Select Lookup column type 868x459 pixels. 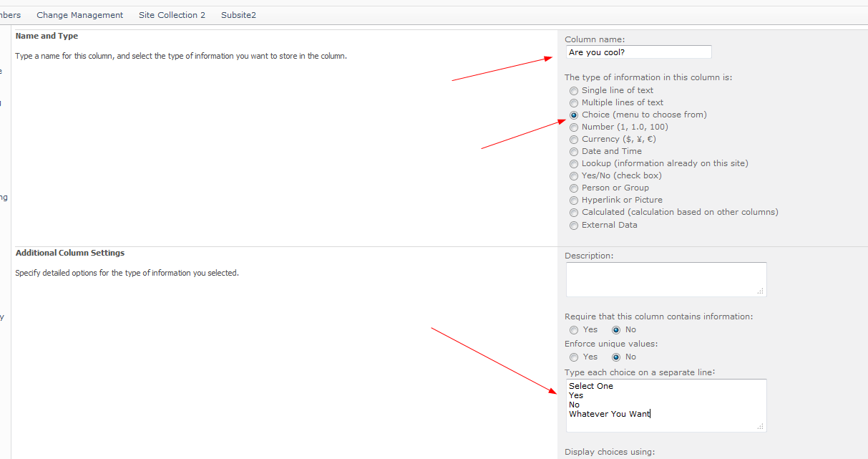(x=574, y=164)
